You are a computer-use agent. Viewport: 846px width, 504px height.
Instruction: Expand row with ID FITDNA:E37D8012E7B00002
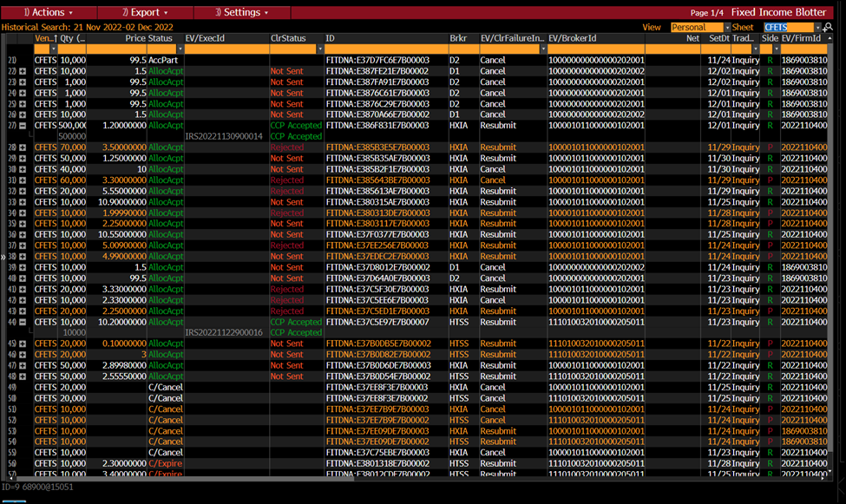pyautogui.click(x=23, y=267)
